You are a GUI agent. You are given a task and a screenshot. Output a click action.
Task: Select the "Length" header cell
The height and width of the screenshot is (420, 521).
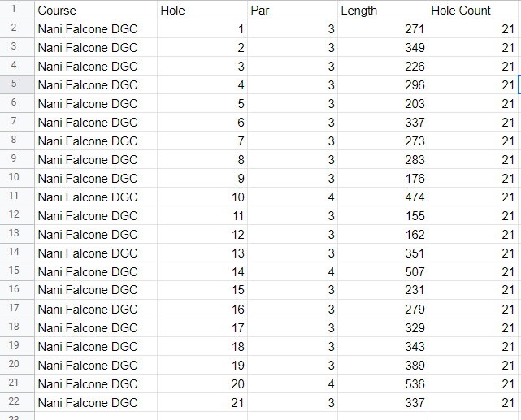pos(383,11)
